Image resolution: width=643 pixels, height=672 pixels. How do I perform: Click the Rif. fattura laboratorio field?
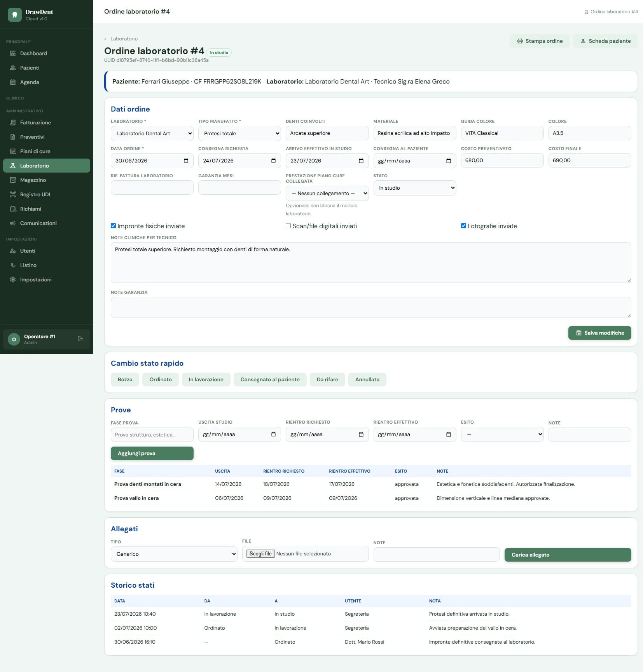point(152,187)
